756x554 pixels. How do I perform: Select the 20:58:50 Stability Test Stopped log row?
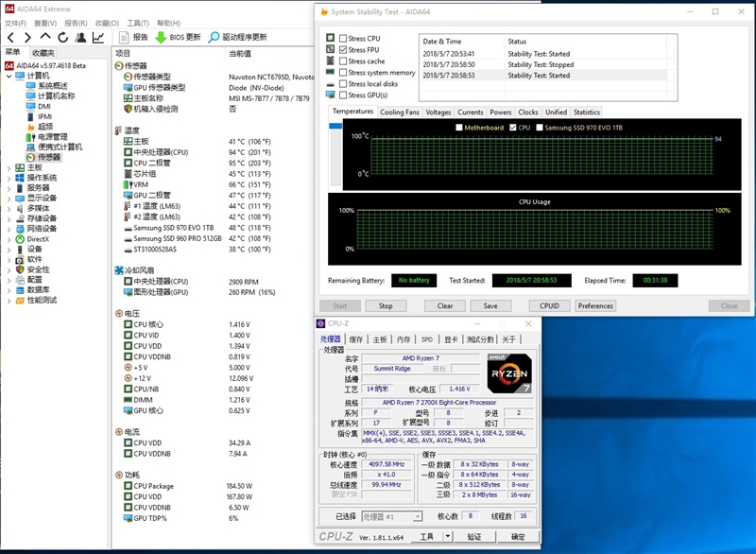[x=544, y=64]
